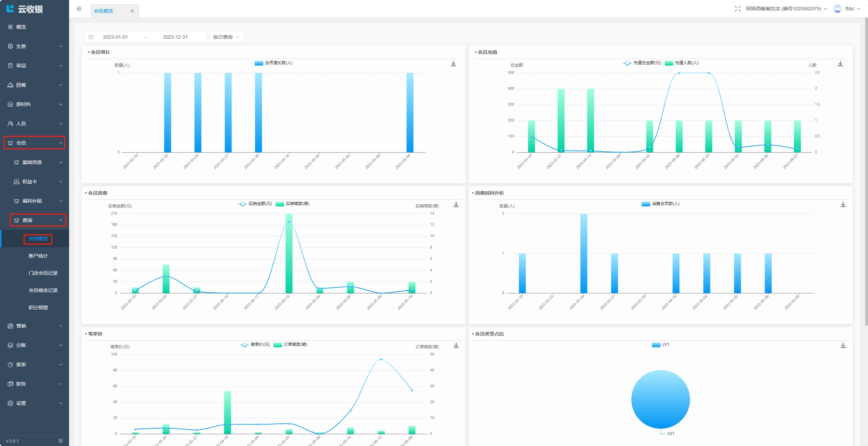Click the LV1 pie legend swatch

(x=656, y=345)
